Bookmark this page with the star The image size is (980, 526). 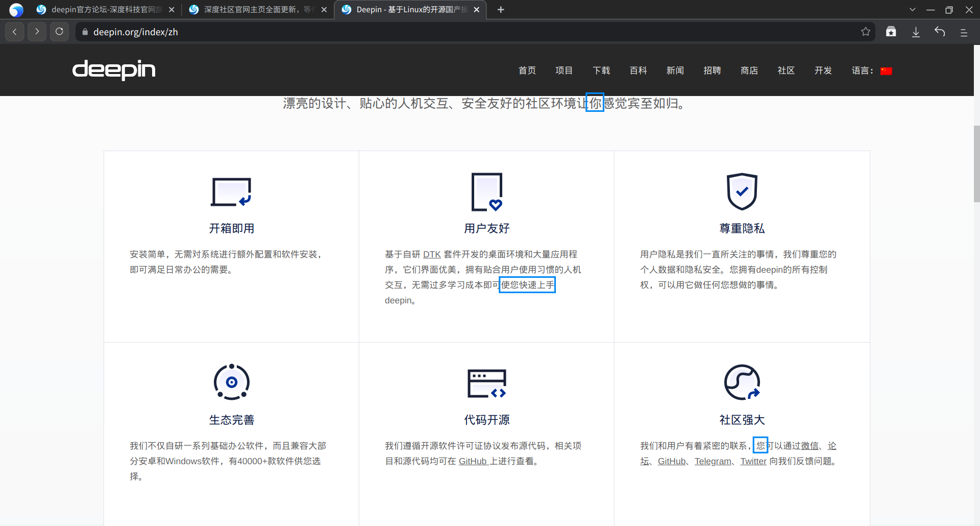pos(866,31)
